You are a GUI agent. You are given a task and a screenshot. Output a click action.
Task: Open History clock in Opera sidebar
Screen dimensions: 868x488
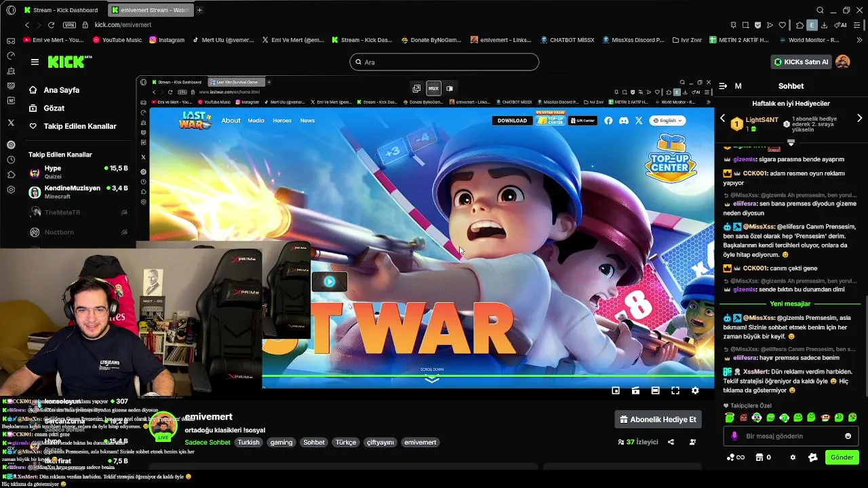pos(11,160)
